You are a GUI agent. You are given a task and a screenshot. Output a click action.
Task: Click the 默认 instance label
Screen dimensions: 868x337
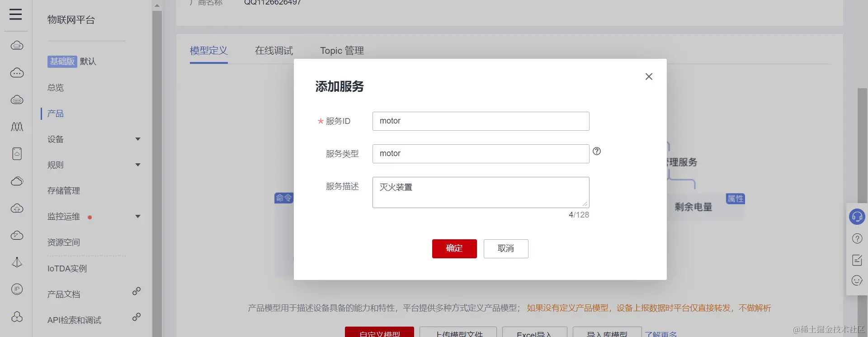click(88, 62)
